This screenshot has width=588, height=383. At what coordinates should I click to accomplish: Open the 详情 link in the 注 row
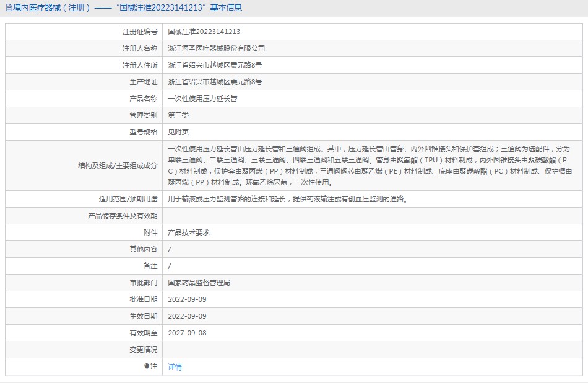tap(175, 367)
